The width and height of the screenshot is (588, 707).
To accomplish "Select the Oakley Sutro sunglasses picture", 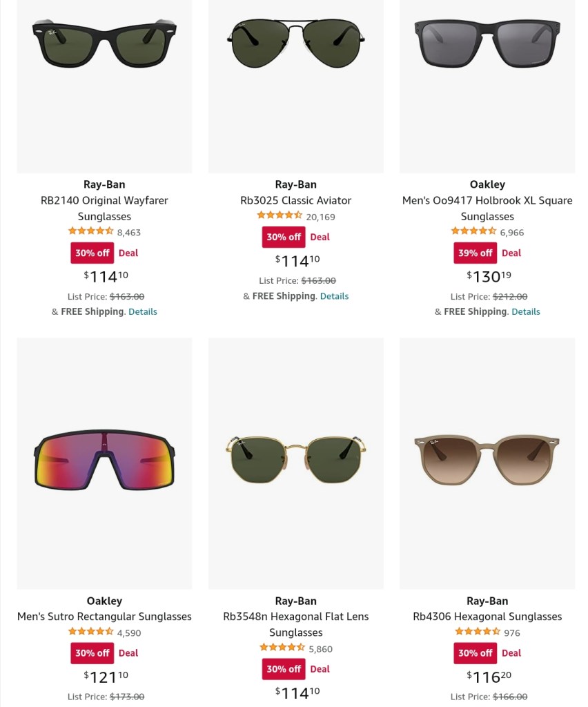I will click(x=104, y=461).
